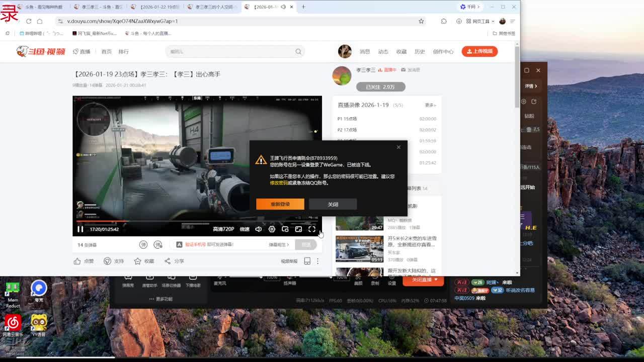644x362 pixels.
Task: Click 重新登录 in the WeGame dialog
Action: click(280, 204)
